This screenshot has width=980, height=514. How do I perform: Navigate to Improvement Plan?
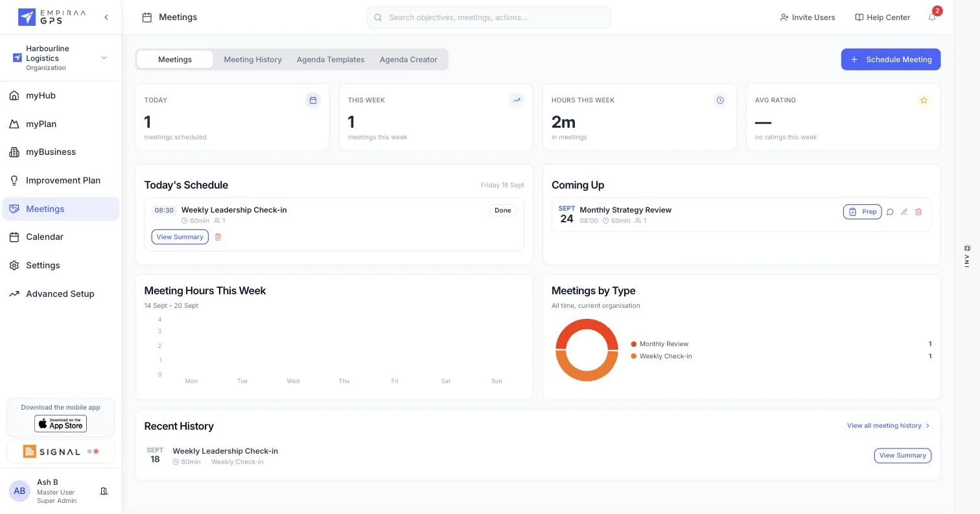pyautogui.click(x=60, y=180)
